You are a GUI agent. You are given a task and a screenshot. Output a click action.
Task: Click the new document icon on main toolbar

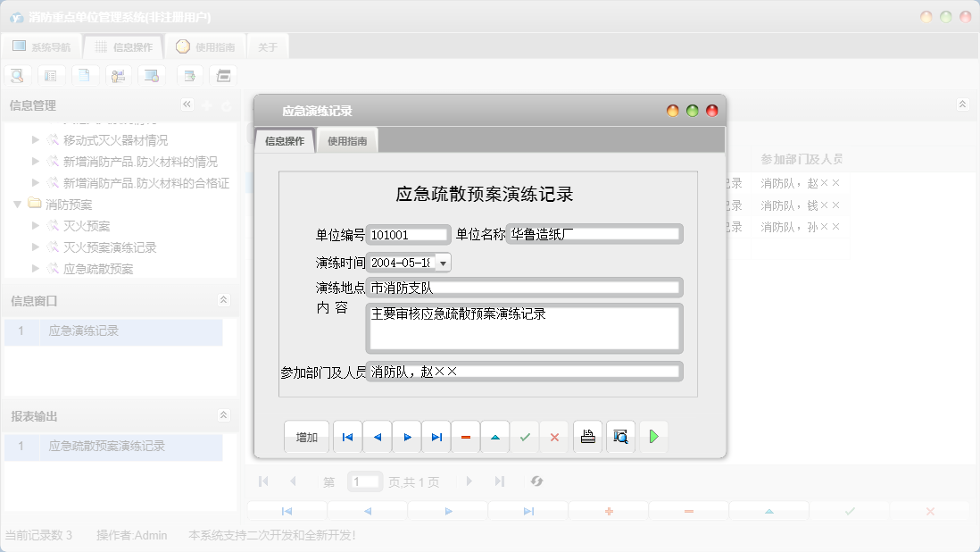coord(85,75)
